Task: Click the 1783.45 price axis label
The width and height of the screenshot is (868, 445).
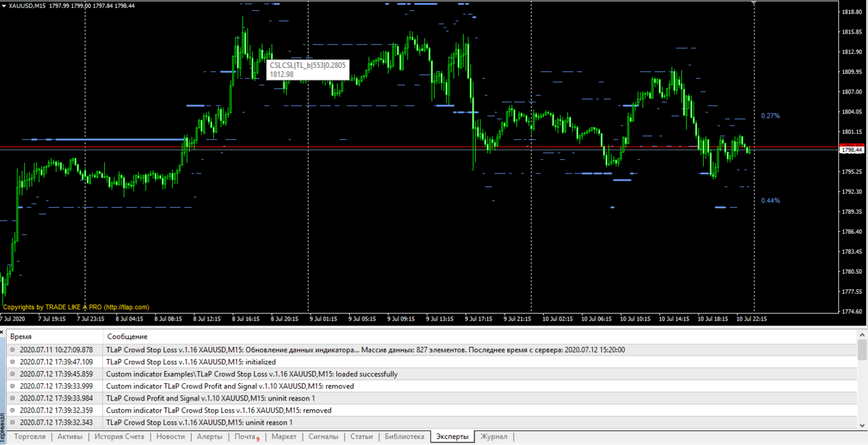Action: [852, 251]
